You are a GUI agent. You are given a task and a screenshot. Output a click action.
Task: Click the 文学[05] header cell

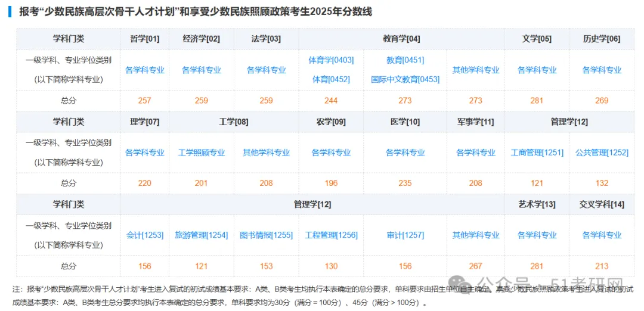pyautogui.click(x=537, y=39)
